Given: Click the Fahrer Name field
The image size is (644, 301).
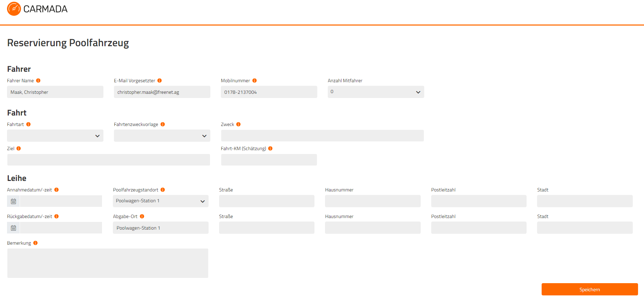Looking at the screenshot, I should point(55,92).
